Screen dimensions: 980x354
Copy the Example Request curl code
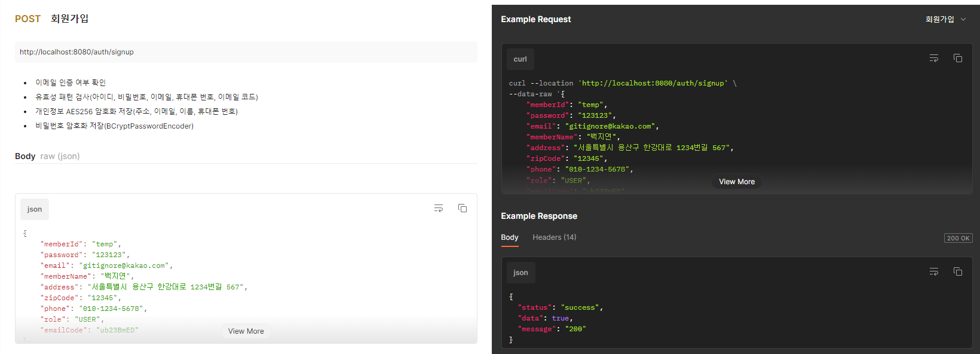(x=958, y=58)
